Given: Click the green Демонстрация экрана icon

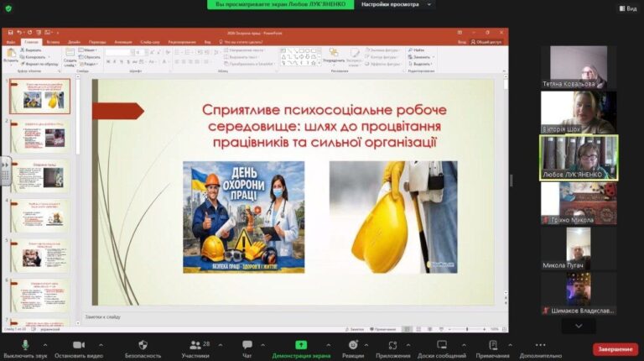Looking at the screenshot, I should (300, 345).
